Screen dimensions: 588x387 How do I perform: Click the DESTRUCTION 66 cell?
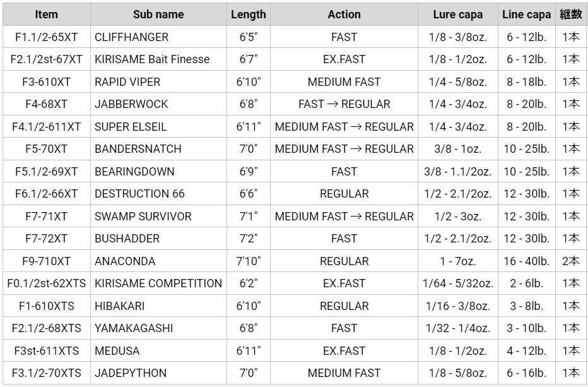pyautogui.click(x=158, y=194)
